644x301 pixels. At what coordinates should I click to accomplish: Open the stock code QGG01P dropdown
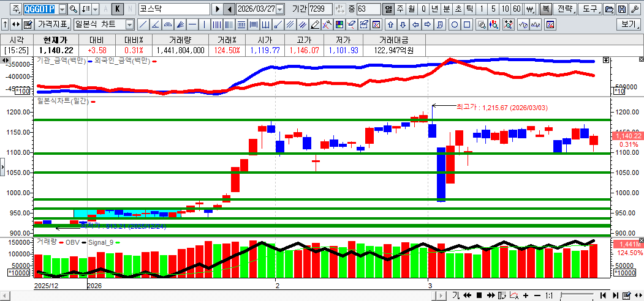point(62,9)
